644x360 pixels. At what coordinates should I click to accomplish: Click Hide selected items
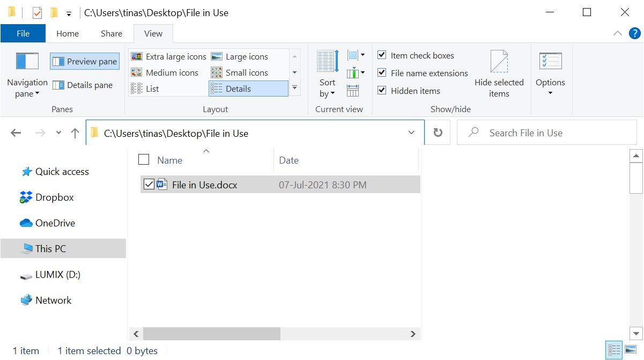click(x=499, y=75)
